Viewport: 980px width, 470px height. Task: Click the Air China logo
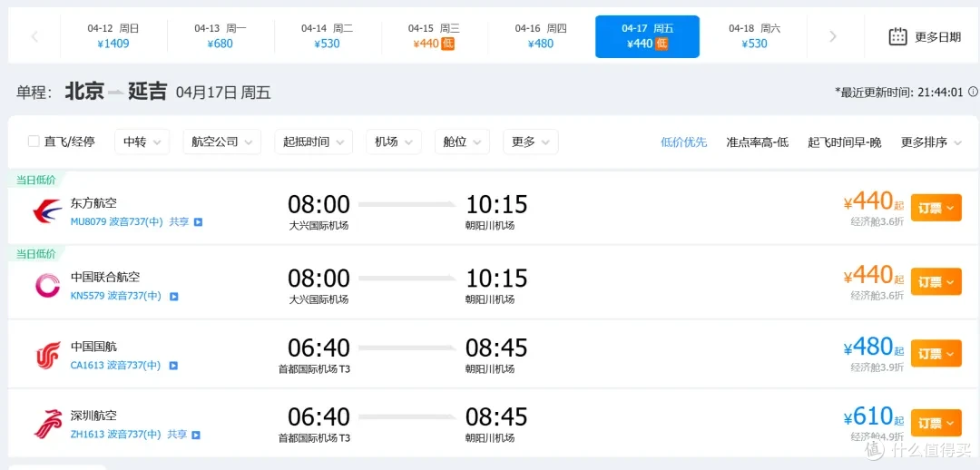[x=48, y=355]
